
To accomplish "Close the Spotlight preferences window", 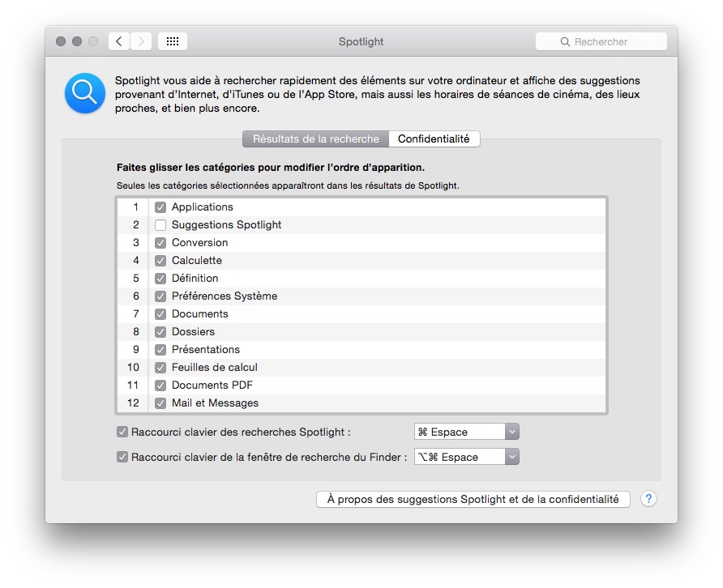I will [x=61, y=41].
